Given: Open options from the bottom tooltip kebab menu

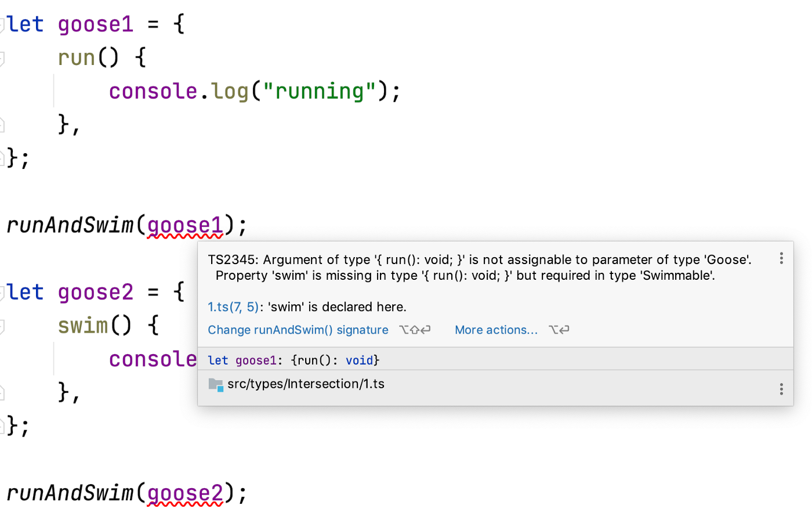Looking at the screenshot, I should (781, 388).
